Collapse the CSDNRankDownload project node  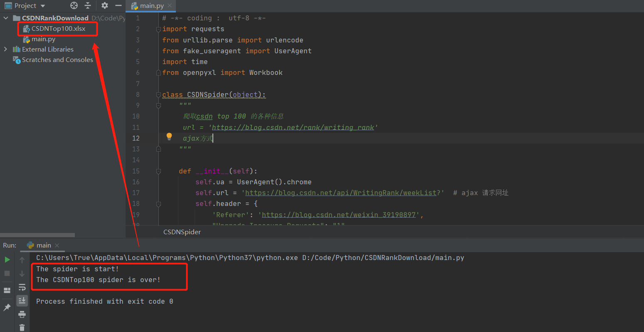tap(6, 18)
